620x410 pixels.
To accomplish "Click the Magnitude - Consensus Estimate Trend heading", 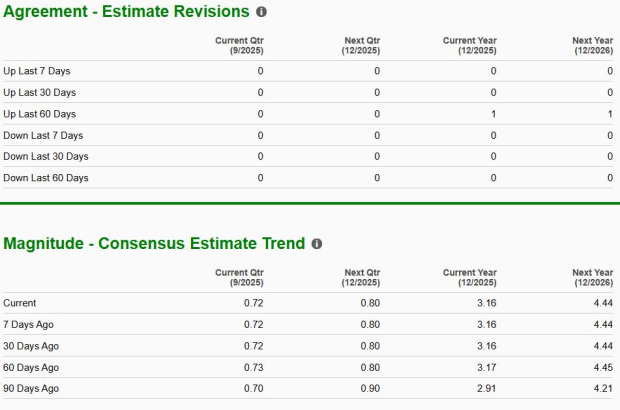I will (155, 243).
